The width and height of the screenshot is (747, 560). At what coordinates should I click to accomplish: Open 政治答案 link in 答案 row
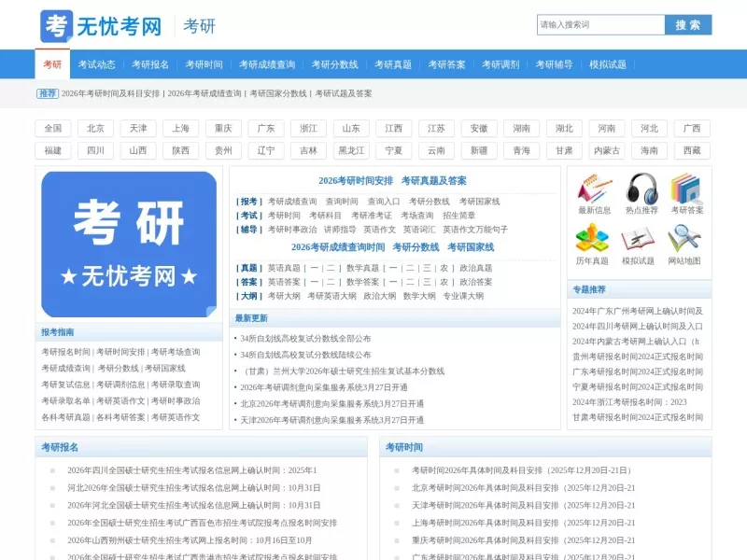476,283
